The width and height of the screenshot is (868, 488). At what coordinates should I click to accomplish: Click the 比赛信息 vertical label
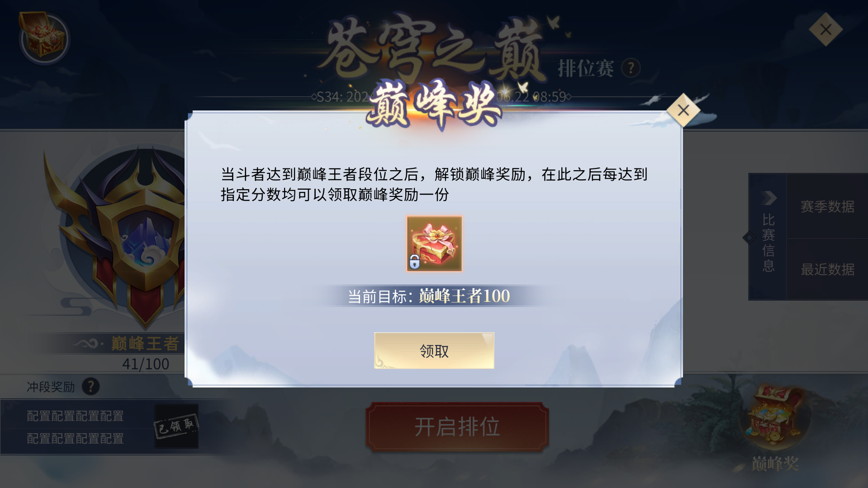[768, 243]
